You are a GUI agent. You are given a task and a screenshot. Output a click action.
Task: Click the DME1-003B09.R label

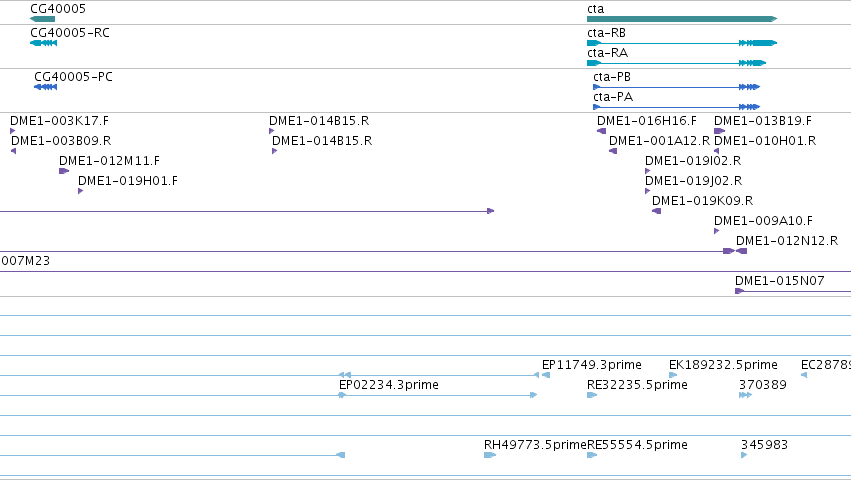[x=61, y=141]
